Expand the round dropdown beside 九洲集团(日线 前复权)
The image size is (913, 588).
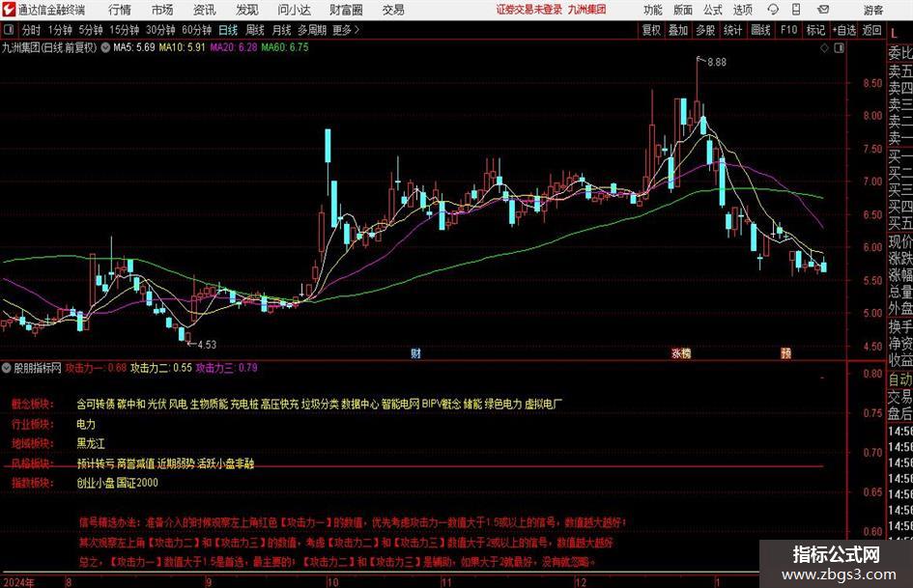coord(105,47)
